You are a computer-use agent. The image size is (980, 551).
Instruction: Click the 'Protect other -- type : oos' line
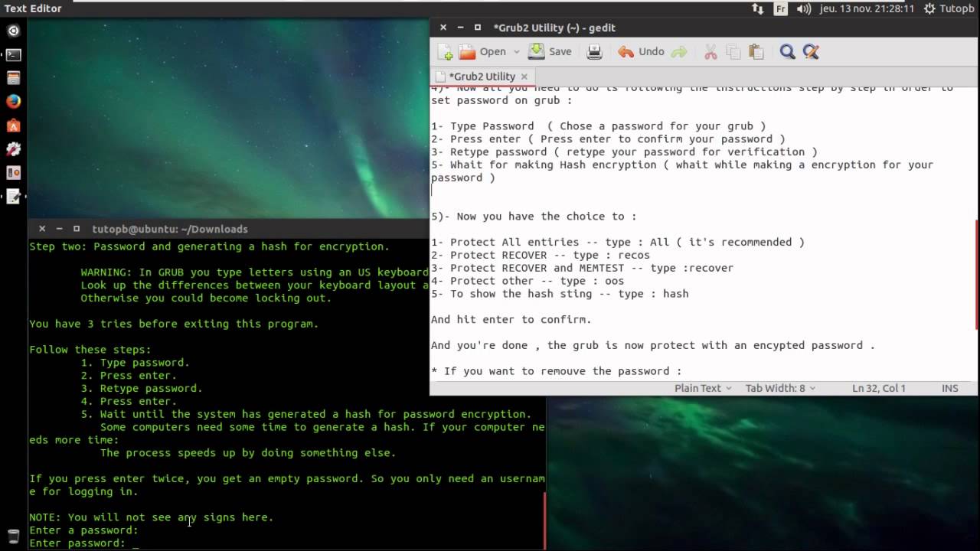coord(527,281)
